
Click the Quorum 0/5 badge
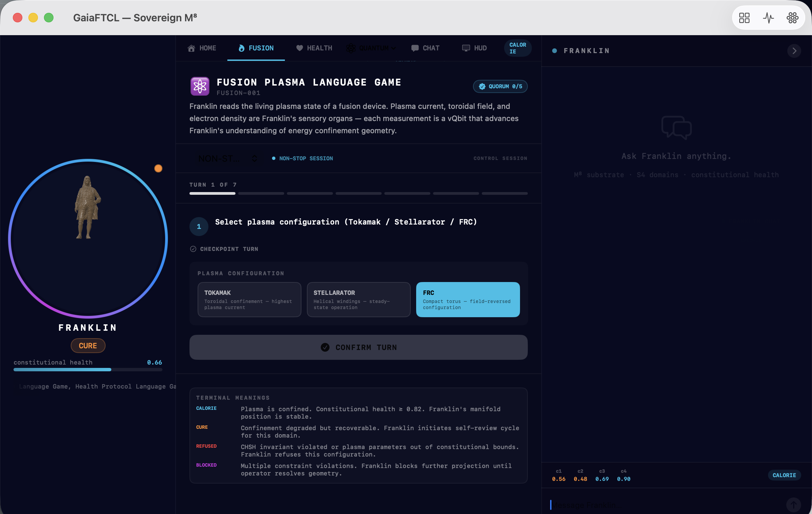[x=500, y=87]
